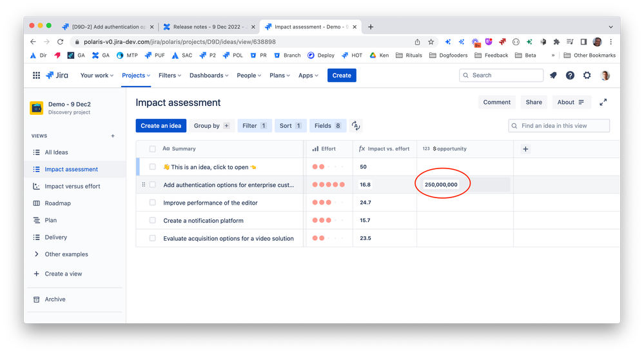Open Jira settings gear
The width and height of the screenshot is (644, 355).
point(587,76)
